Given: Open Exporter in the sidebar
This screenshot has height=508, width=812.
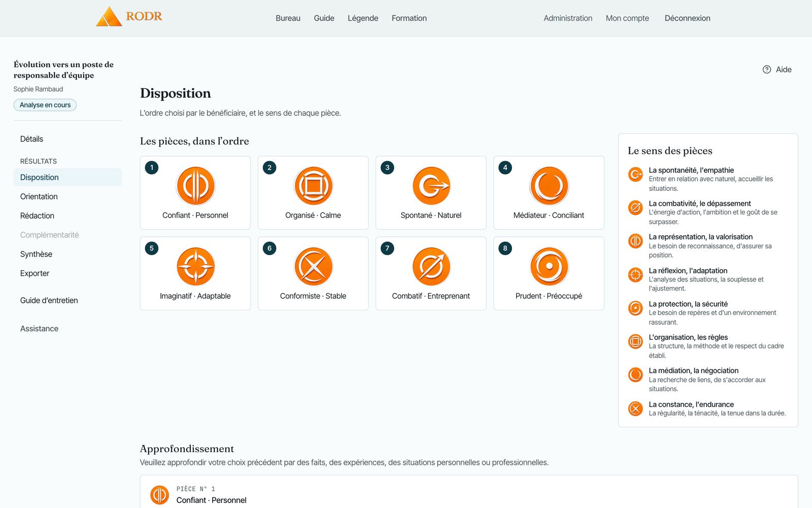Looking at the screenshot, I should coord(67,273).
